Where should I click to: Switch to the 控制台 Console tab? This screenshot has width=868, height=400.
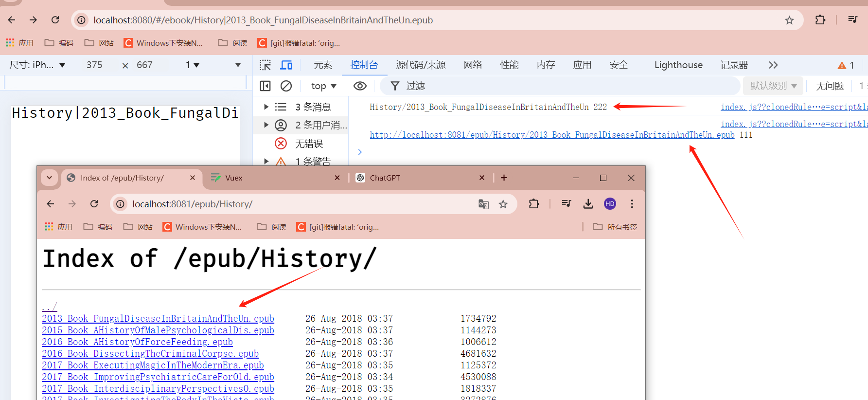click(364, 65)
